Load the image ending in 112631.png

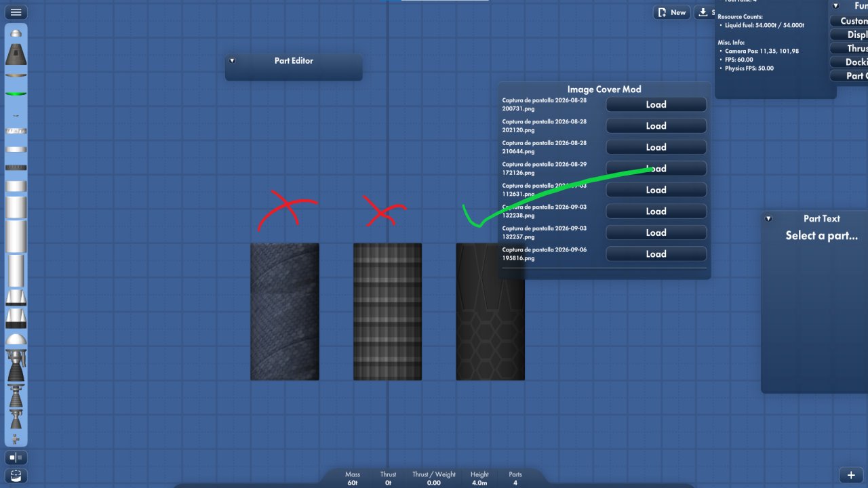[x=656, y=190]
